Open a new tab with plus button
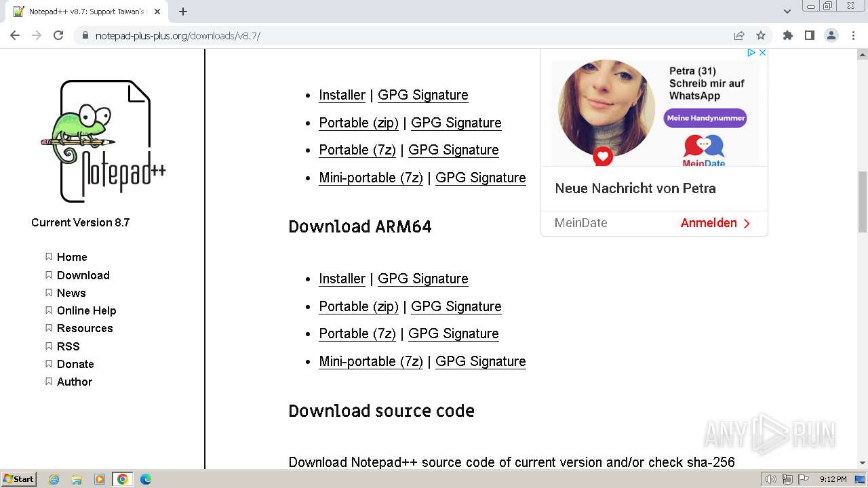Screen dimensions: 868x488 coord(183,12)
